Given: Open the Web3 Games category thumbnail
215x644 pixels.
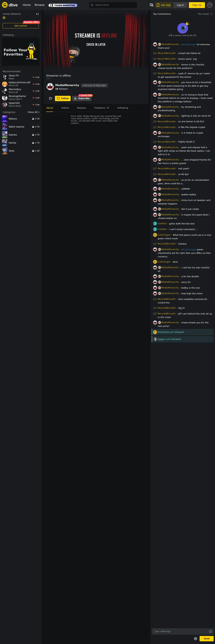Looking at the screenshot, I should click(x=5, y=127).
